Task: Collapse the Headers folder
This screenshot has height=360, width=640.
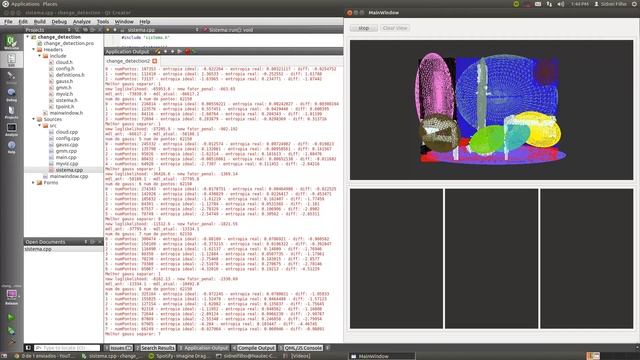Action: 33,49
